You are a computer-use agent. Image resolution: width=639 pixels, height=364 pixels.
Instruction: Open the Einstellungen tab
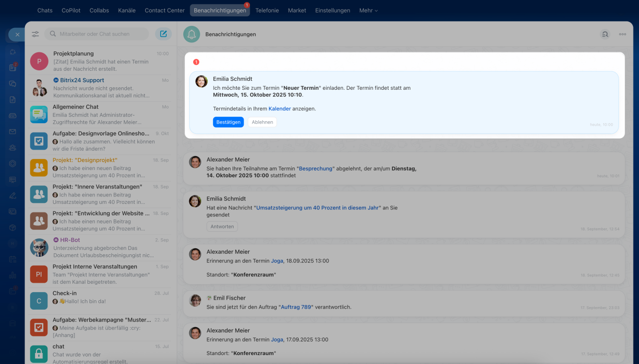[332, 10]
